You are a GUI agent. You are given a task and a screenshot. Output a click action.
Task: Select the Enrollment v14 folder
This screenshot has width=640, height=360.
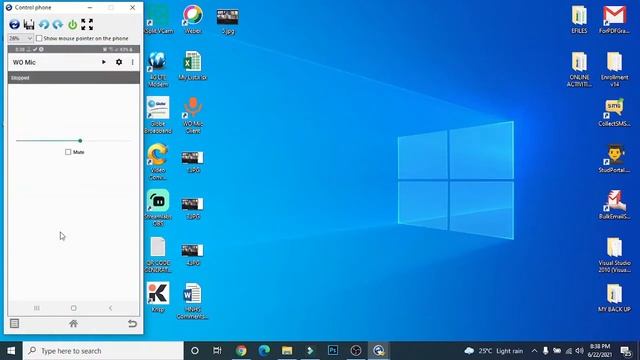(x=614, y=69)
